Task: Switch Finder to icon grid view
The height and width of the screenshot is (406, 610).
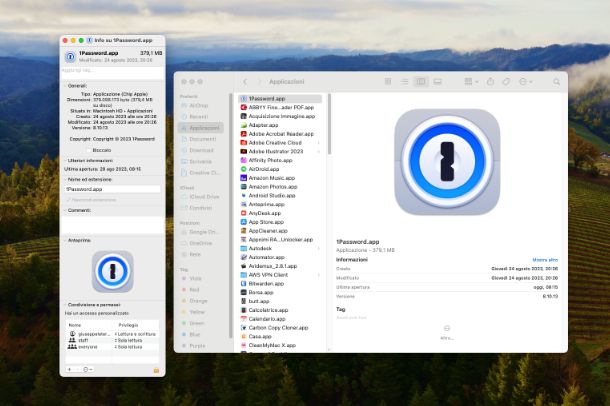Action: point(387,81)
